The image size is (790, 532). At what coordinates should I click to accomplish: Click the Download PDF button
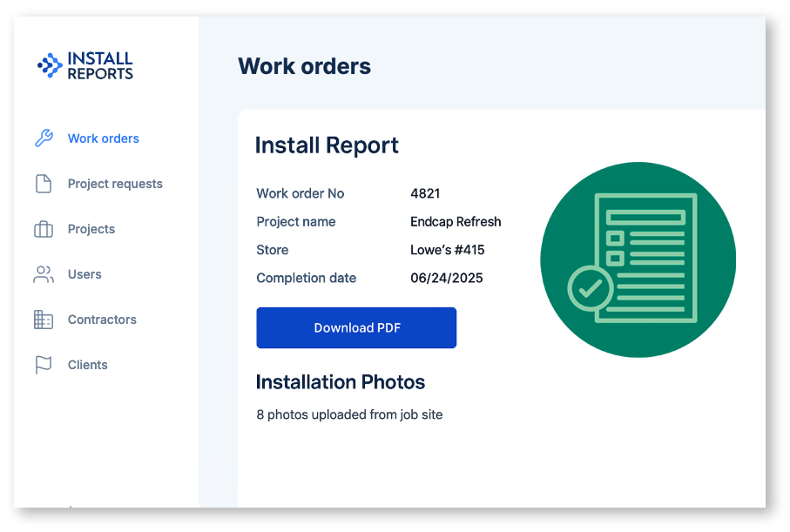coord(355,327)
